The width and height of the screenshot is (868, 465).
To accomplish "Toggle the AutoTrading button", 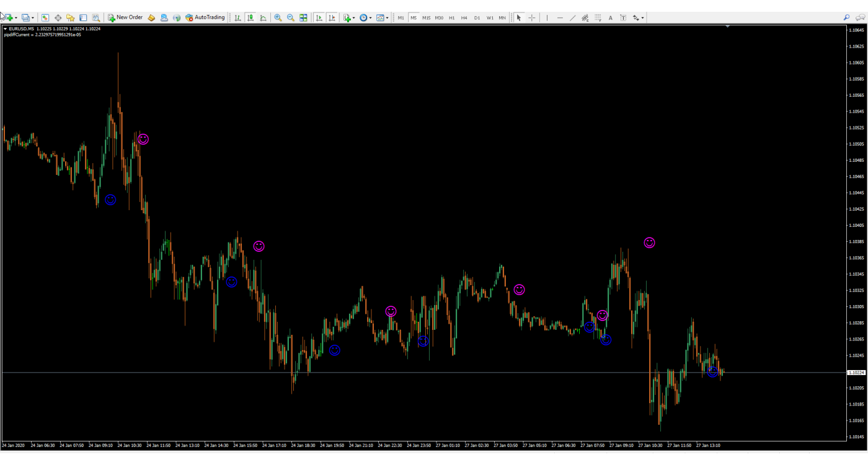I will coord(205,18).
